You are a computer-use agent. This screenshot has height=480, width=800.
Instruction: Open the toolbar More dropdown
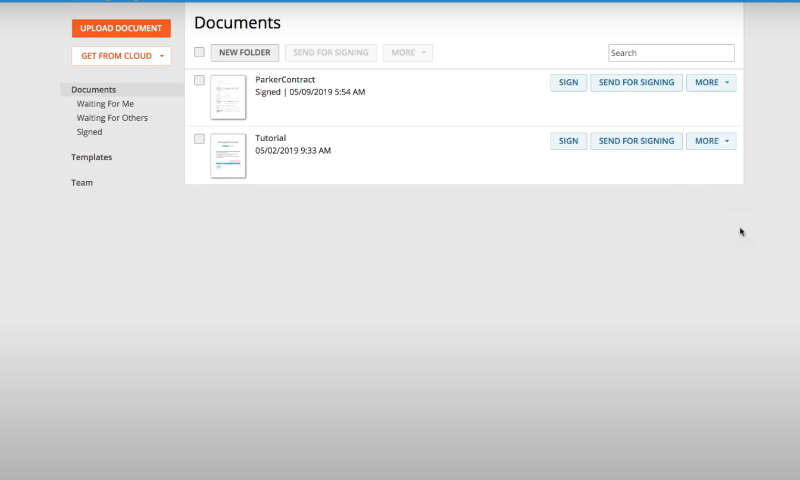[408, 53]
